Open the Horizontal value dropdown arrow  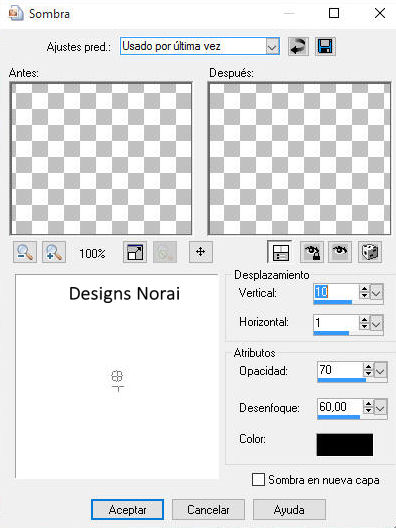[376, 323]
